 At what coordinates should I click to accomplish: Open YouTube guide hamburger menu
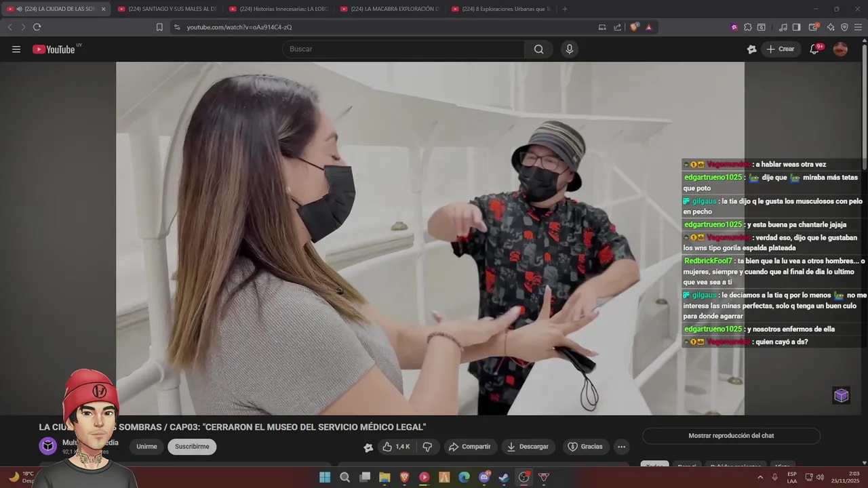pyautogui.click(x=16, y=49)
